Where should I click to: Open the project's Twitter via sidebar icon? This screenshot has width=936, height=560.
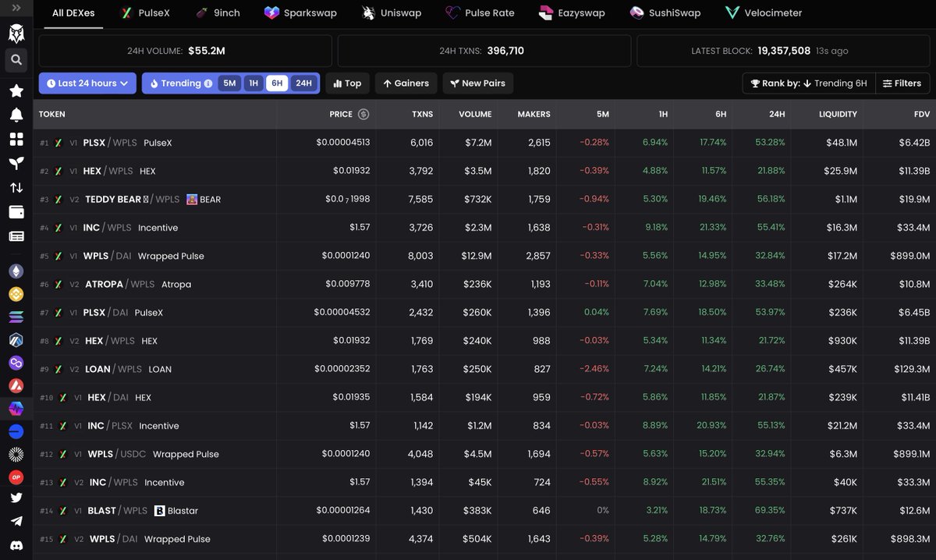click(16, 497)
